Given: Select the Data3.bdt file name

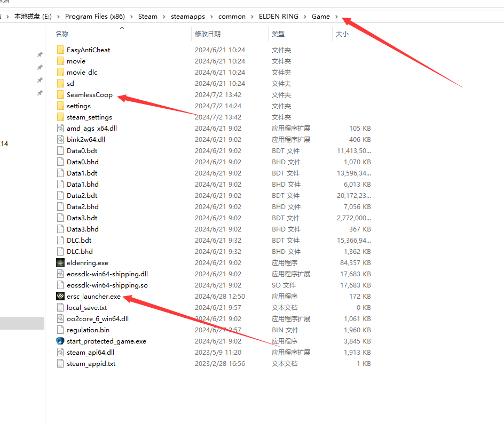Looking at the screenshot, I should (82, 218).
